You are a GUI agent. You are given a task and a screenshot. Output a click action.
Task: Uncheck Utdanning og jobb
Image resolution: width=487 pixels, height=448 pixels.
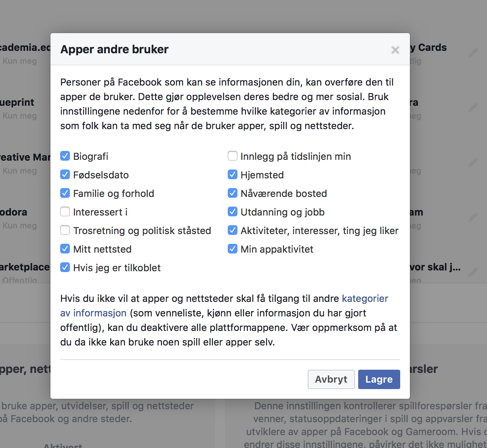(233, 211)
